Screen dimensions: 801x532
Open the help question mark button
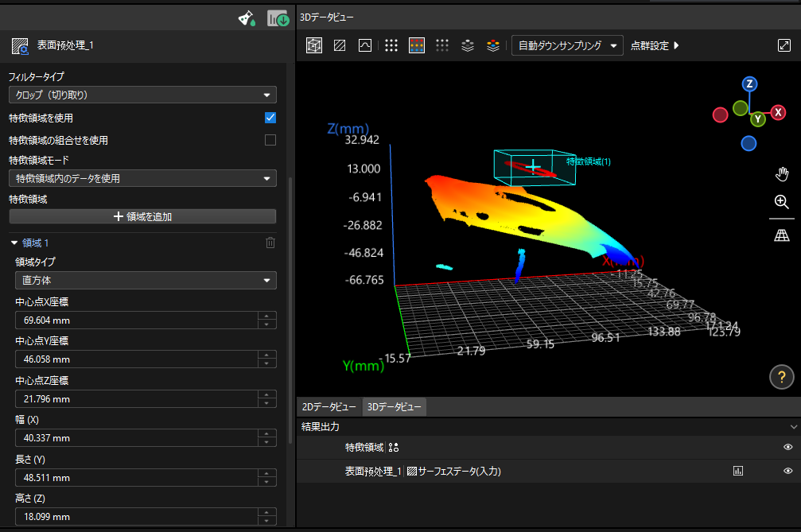click(782, 377)
